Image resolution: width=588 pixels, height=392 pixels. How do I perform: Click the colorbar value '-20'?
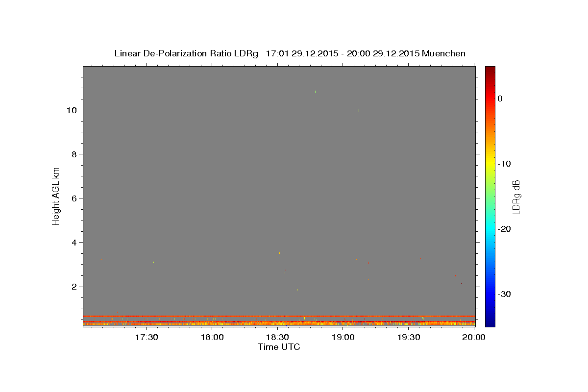tap(505, 229)
